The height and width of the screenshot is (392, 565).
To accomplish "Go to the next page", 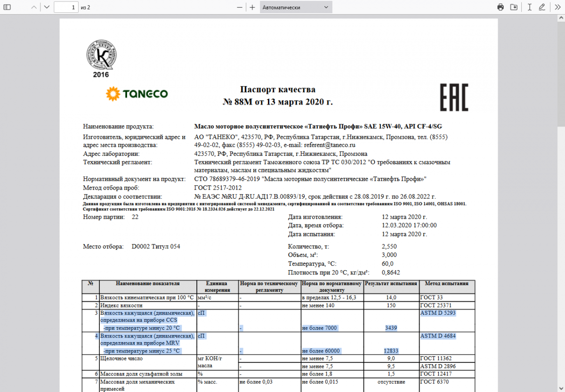I will 46,7.
